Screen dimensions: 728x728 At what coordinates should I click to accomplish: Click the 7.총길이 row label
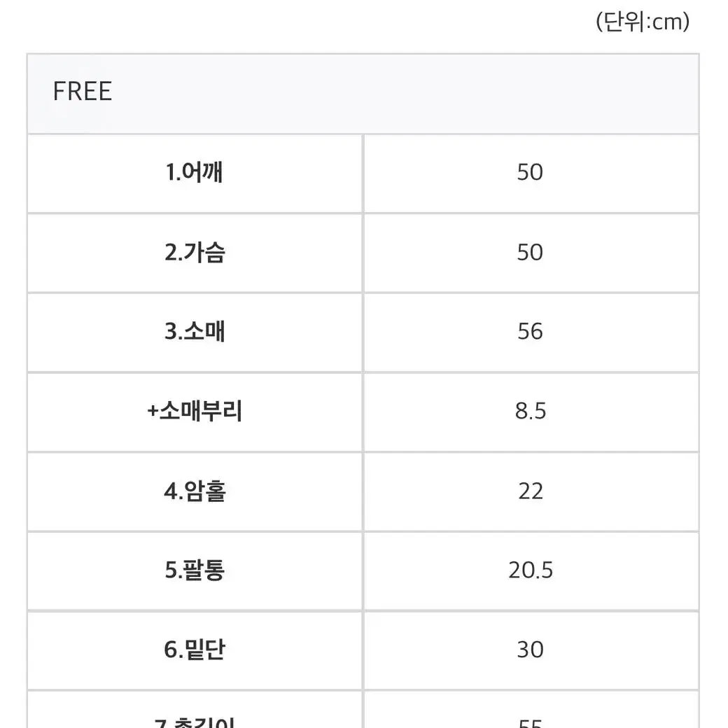point(195,722)
